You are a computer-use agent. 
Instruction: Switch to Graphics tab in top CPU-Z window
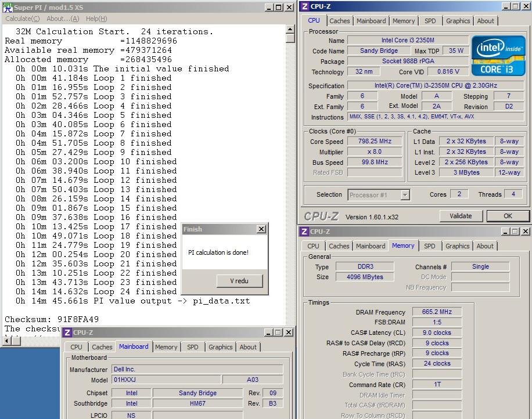point(458,21)
